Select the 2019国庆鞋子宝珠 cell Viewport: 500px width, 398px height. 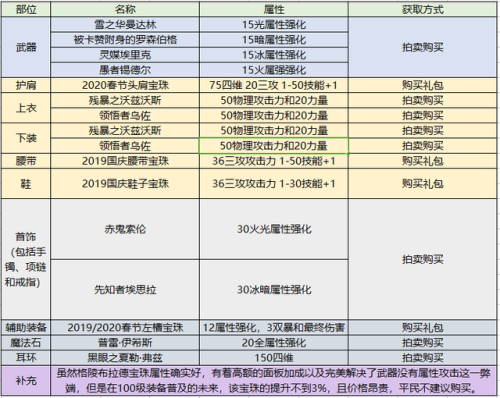(x=125, y=184)
